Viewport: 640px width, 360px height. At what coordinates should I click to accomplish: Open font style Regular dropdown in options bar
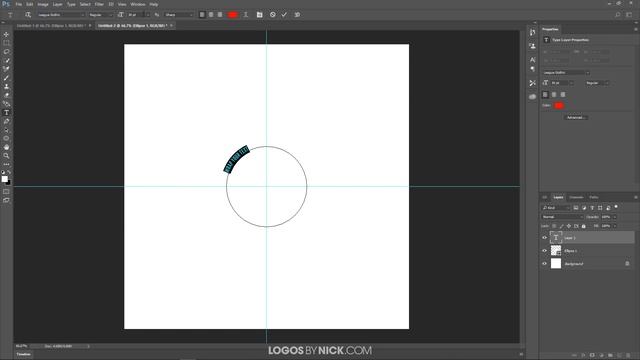(100, 15)
